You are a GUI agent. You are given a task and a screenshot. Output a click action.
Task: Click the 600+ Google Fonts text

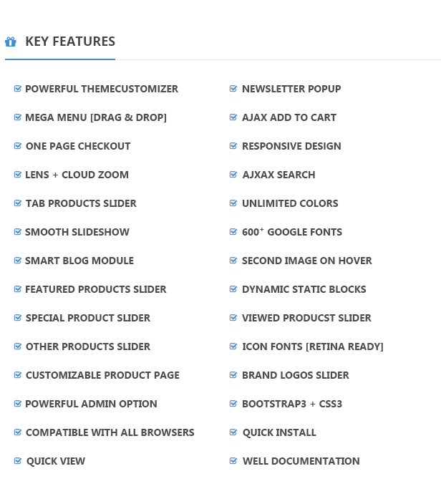(x=292, y=232)
